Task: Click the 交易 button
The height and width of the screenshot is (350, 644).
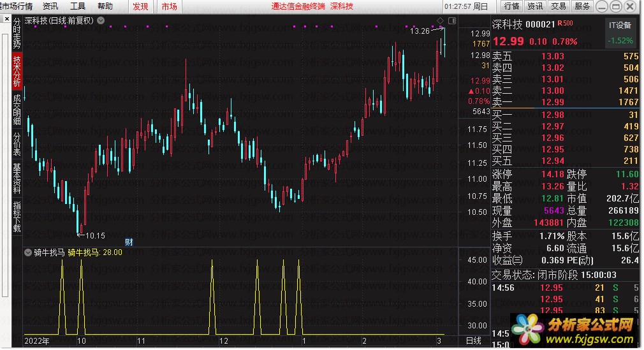Action: (x=559, y=6)
